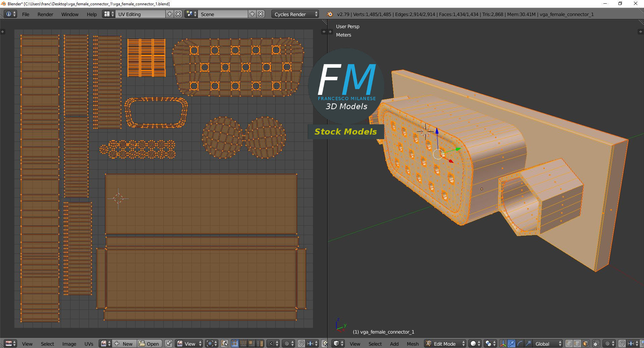Viewport: 644px width, 348px height.
Task: Open the Info editor type selector
Action: (10, 14)
